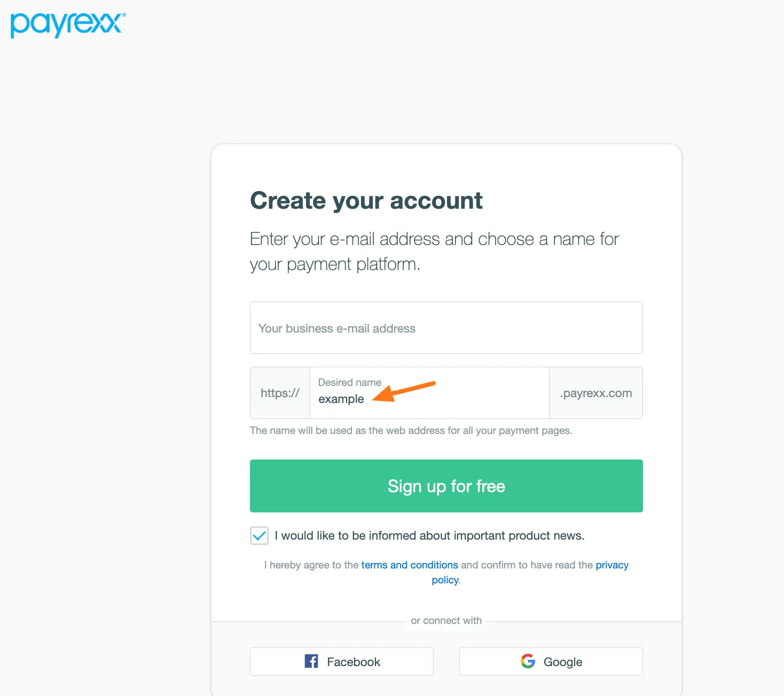Open the terms and conditions link
This screenshot has width=784, height=696.
[410, 565]
